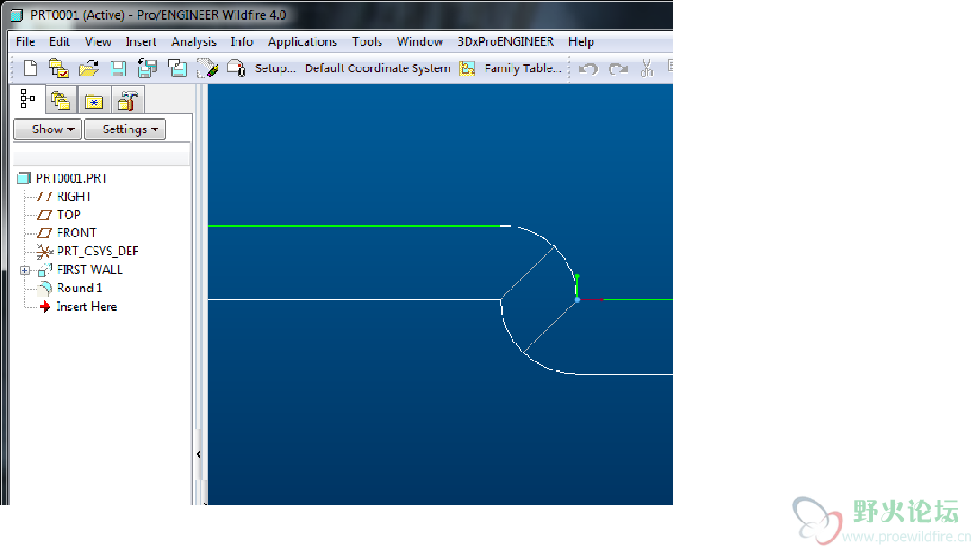Open the Settings dropdown in model tree
980x553 pixels.
(125, 129)
